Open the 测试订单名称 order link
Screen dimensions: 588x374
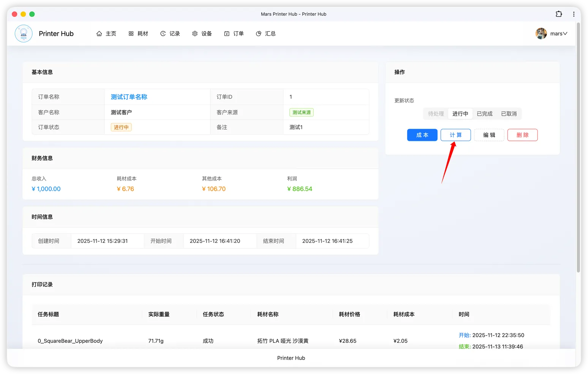click(128, 97)
